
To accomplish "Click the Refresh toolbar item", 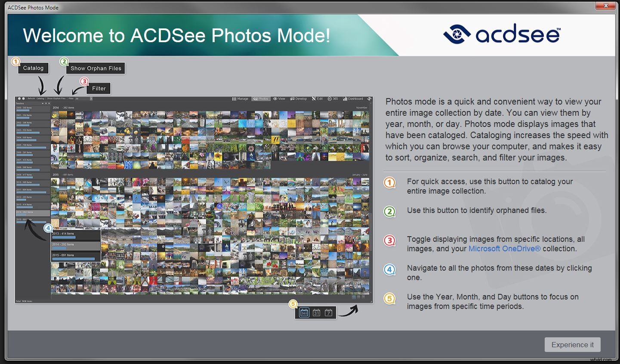I will coord(31,99).
